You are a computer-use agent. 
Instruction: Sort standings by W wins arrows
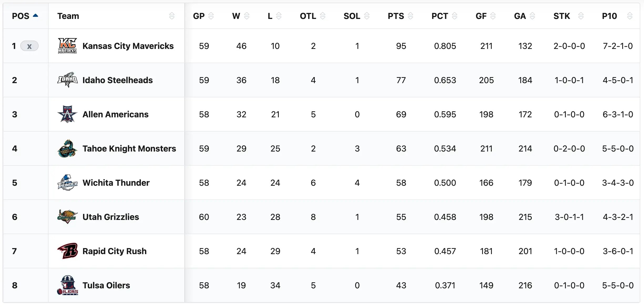[246, 16]
